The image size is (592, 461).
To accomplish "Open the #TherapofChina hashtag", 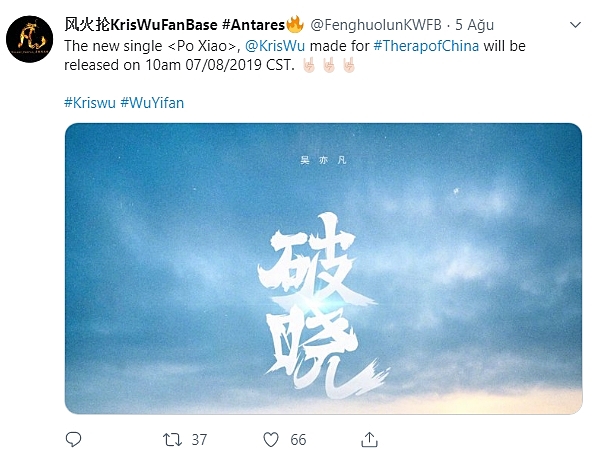I will pyautogui.click(x=426, y=46).
